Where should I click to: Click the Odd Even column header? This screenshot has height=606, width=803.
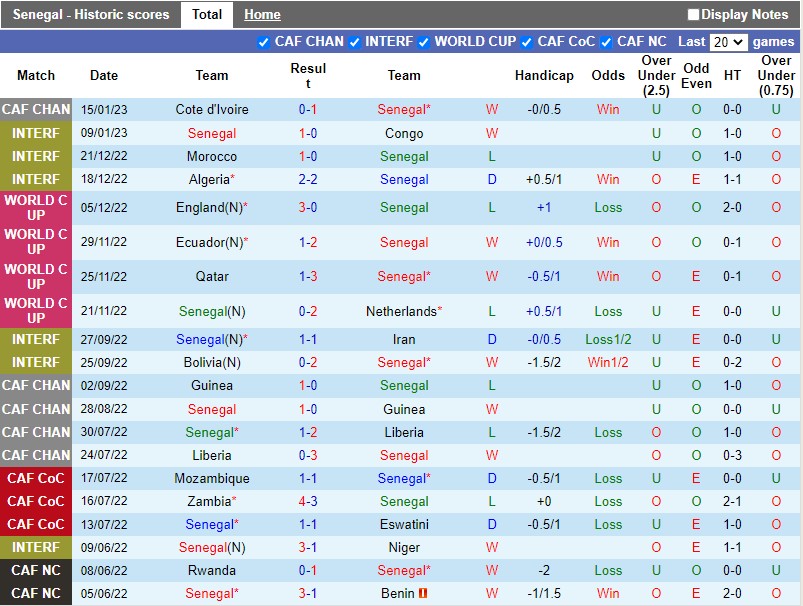[x=696, y=76]
